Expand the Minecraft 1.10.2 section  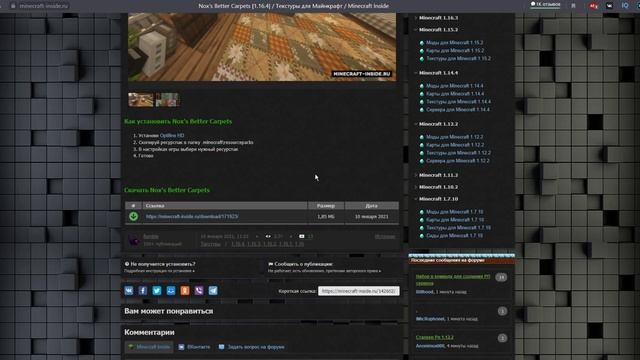pos(438,187)
